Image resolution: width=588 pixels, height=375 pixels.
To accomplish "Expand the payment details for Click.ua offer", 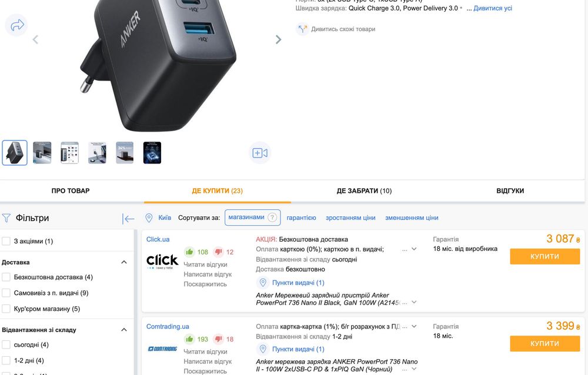I will (414, 249).
